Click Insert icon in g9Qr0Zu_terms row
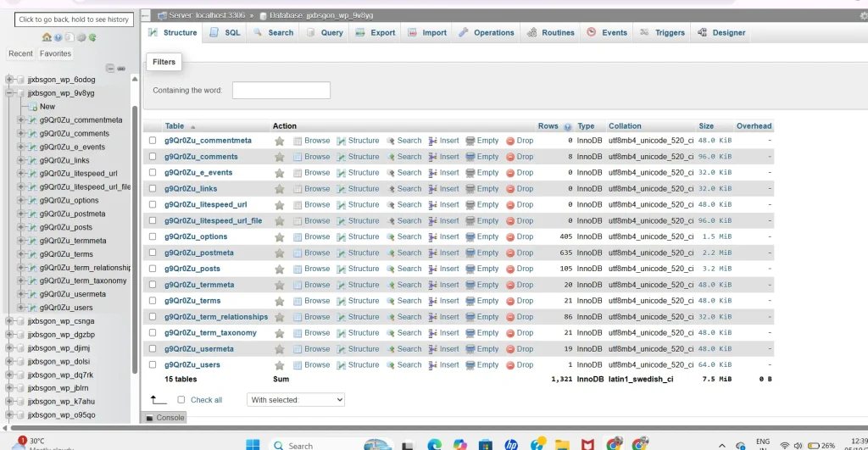 (433, 301)
